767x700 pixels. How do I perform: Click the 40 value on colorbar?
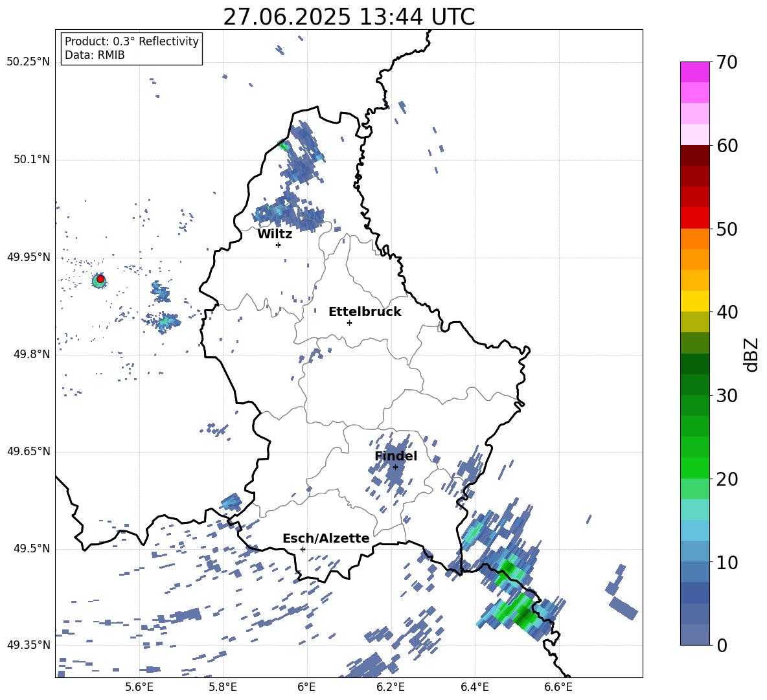[x=727, y=312]
